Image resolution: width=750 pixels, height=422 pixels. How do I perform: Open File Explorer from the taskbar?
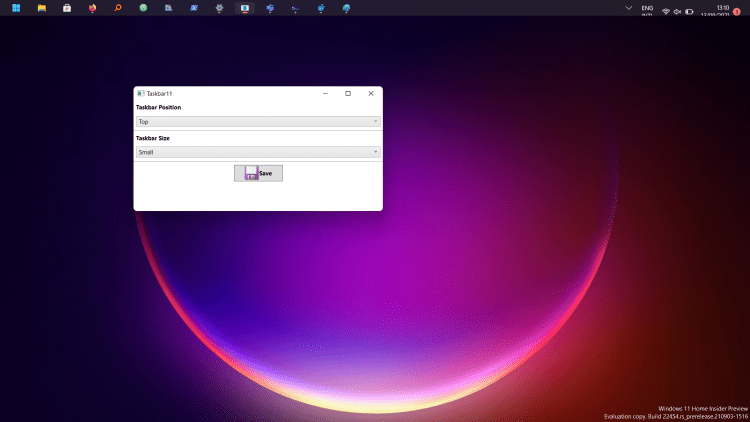[x=41, y=8]
